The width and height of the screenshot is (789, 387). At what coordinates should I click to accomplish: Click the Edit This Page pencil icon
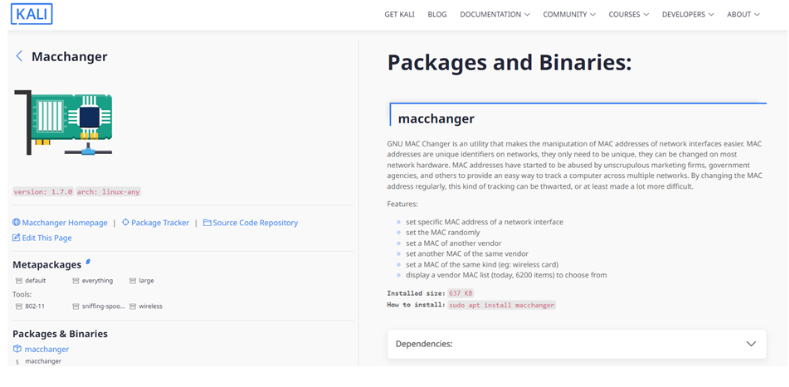tap(16, 238)
